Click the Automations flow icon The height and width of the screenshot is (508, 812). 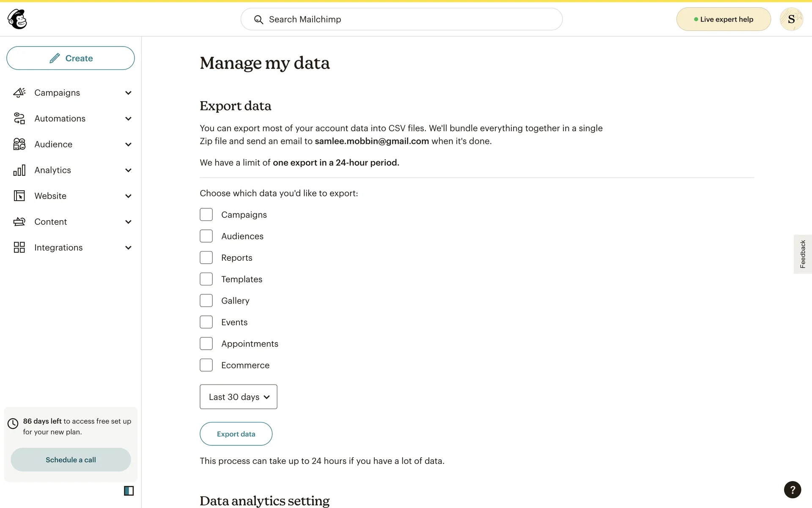19,119
